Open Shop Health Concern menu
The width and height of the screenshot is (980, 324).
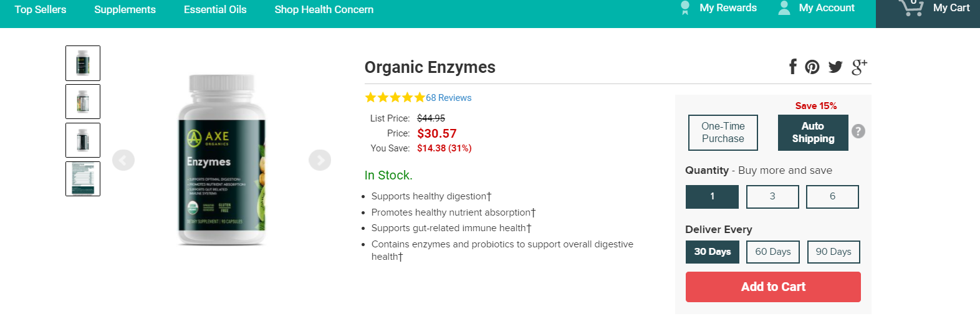pos(324,9)
